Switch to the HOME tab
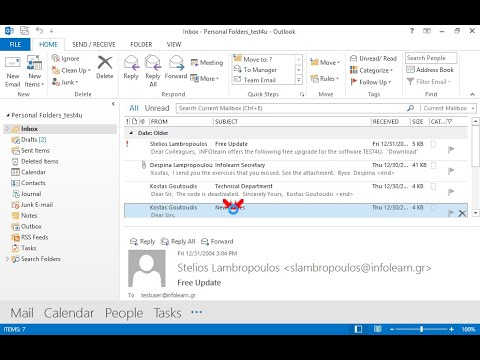This screenshot has height=360, width=480. [x=48, y=44]
